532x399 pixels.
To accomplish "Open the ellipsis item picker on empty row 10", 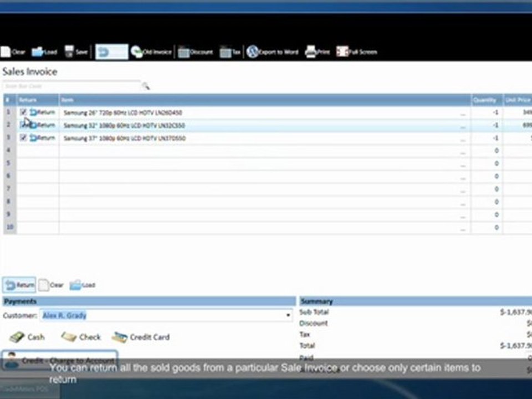I will (x=463, y=229).
